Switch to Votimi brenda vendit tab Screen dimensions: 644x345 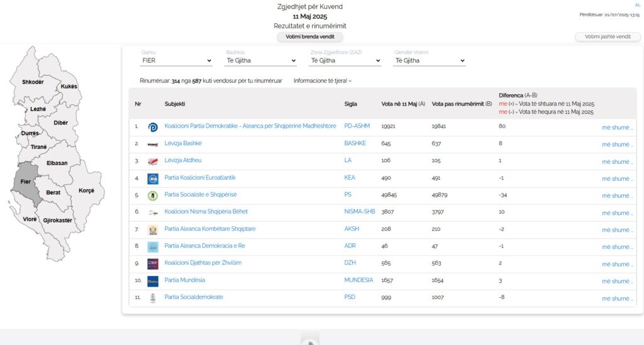[x=310, y=37]
